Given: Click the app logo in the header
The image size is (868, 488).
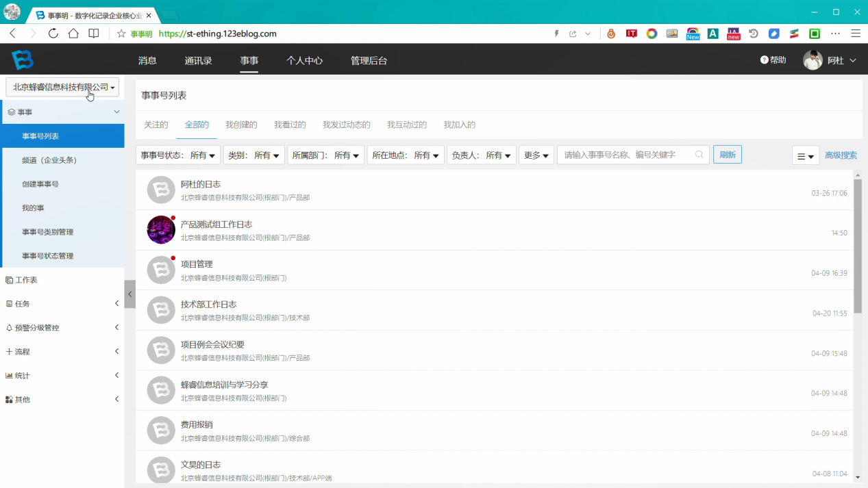Looking at the screenshot, I should pos(23,60).
